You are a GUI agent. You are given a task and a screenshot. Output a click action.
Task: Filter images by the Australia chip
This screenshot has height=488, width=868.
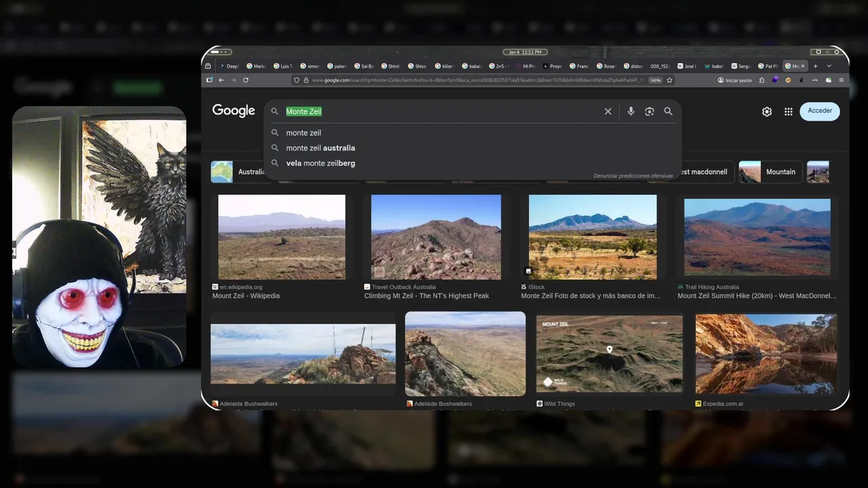pos(239,171)
